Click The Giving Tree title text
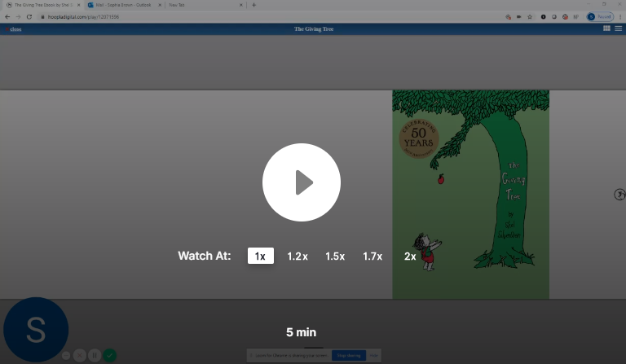The image size is (626, 364). click(314, 29)
